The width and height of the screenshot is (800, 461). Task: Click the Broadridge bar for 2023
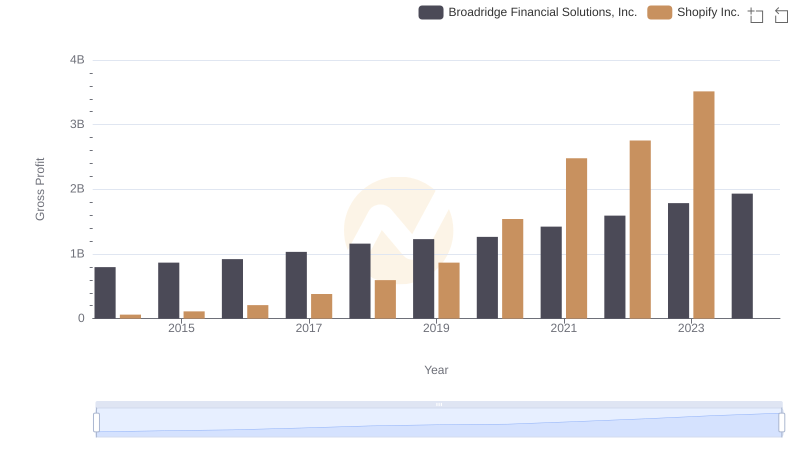tap(678, 261)
